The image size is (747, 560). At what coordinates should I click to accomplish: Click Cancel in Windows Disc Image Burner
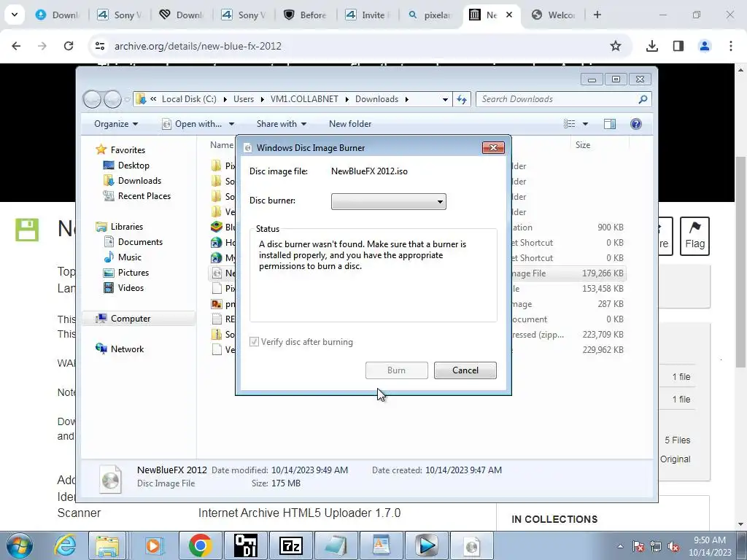pos(465,370)
